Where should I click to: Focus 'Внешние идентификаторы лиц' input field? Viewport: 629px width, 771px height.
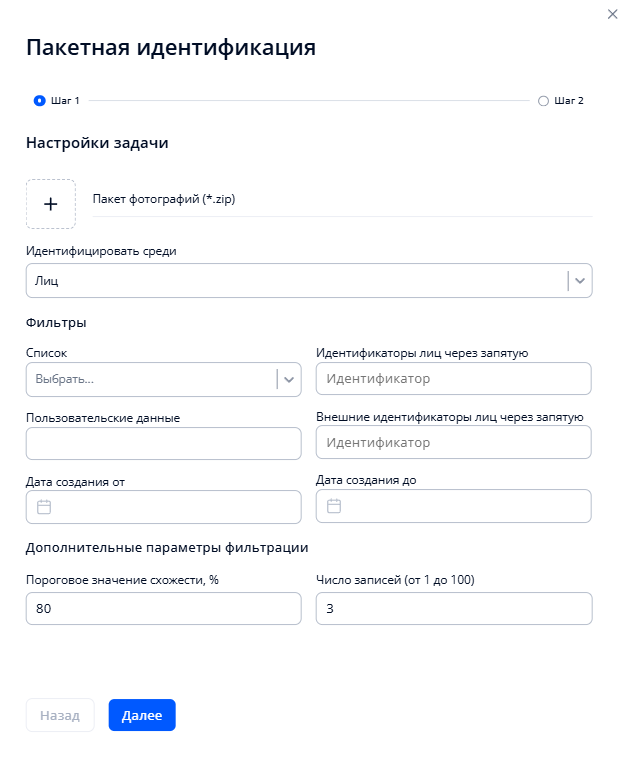[453, 442]
